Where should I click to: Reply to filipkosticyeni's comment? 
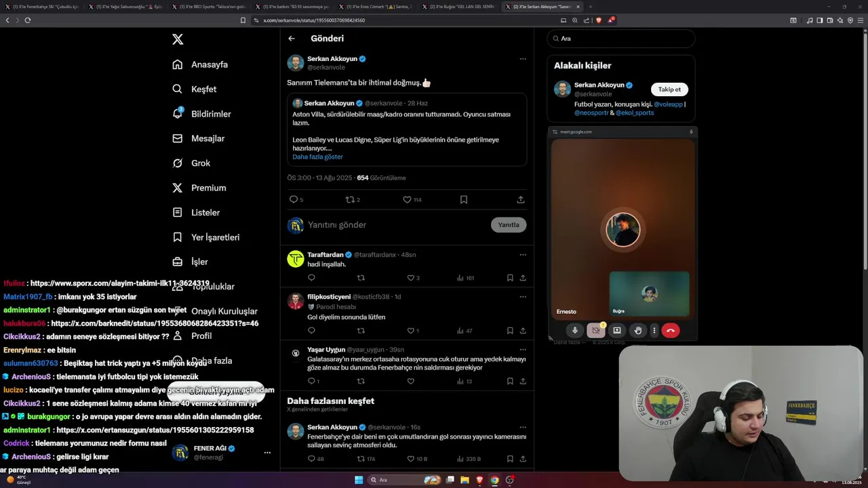pyautogui.click(x=311, y=331)
